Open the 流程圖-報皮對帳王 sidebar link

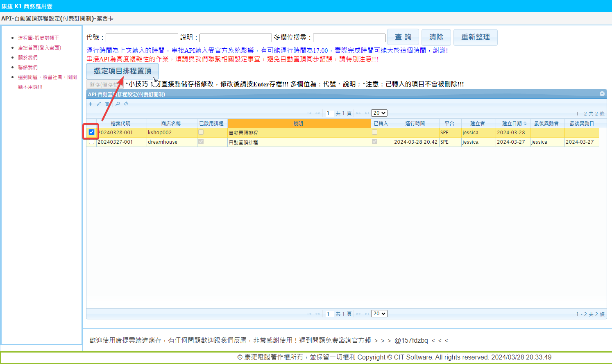coord(39,38)
